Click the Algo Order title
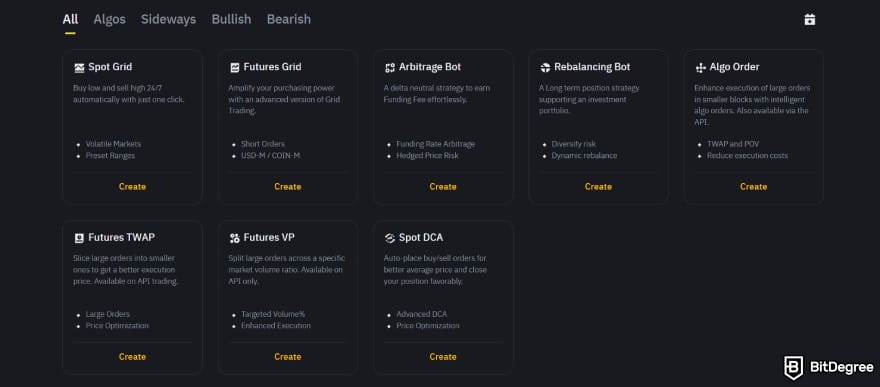 point(734,67)
